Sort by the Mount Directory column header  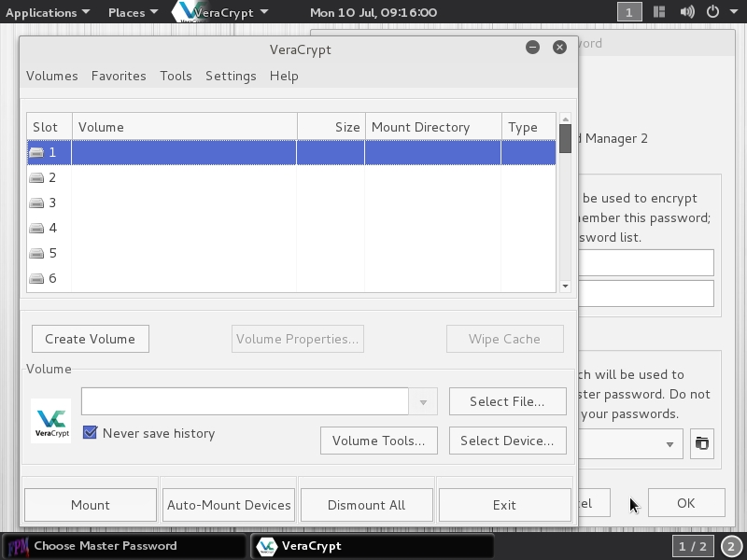click(x=433, y=127)
